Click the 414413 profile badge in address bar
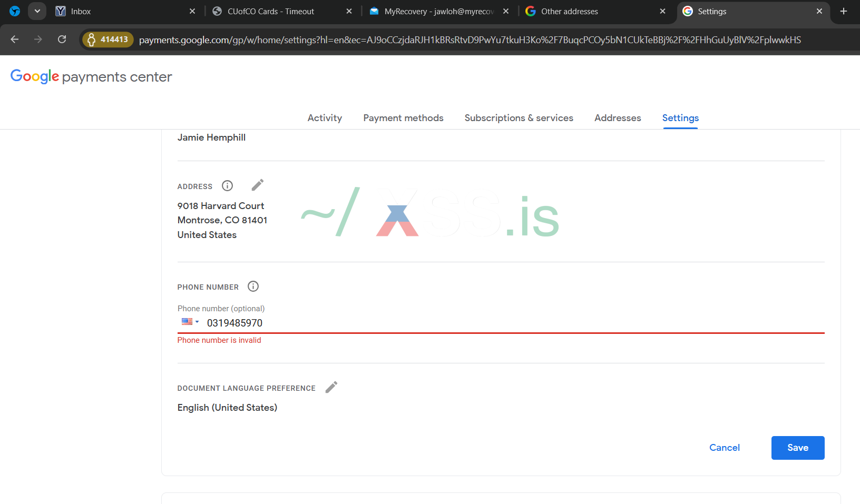860x504 pixels. tap(108, 39)
